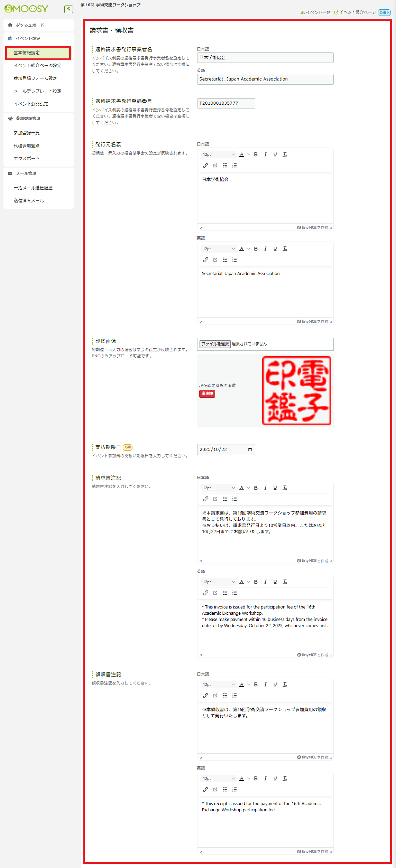Click text color A in 請求書注記 English editor
Viewport: 396px width, 868px height.
pos(242,582)
